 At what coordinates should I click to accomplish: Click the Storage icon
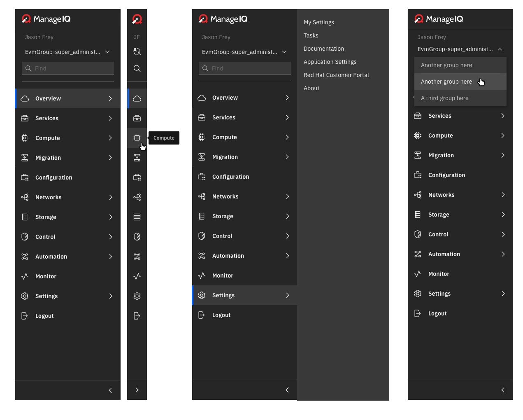(x=24, y=217)
